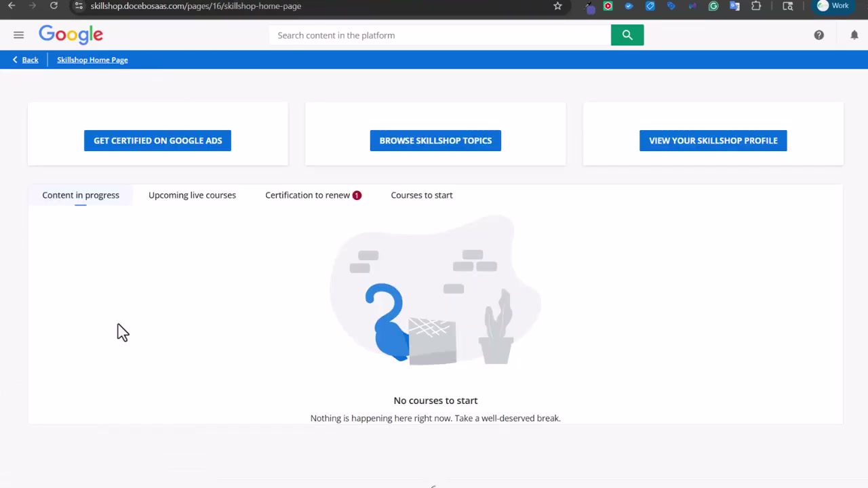Screen dimensions: 868x488
Task: Click the red badge on Certification to renew
Action: [357, 195]
